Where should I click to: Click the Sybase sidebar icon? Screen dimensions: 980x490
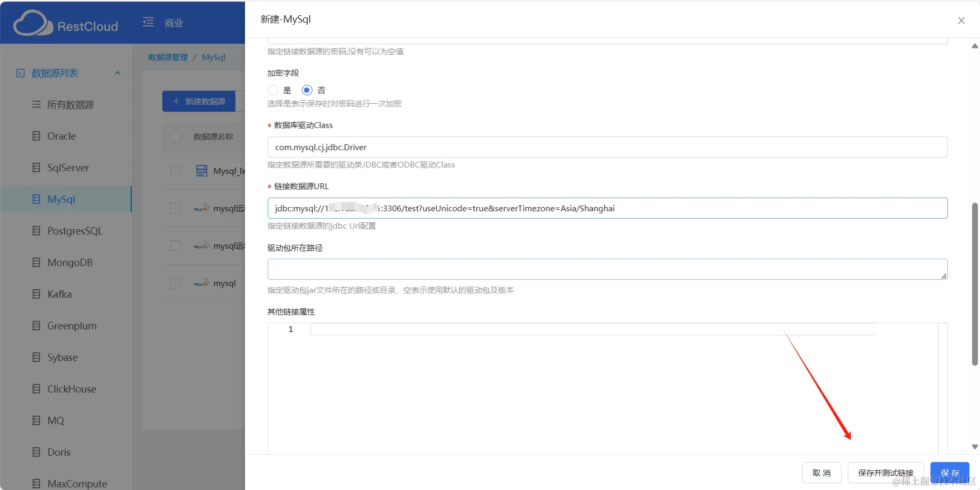pyautogui.click(x=36, y=357)
